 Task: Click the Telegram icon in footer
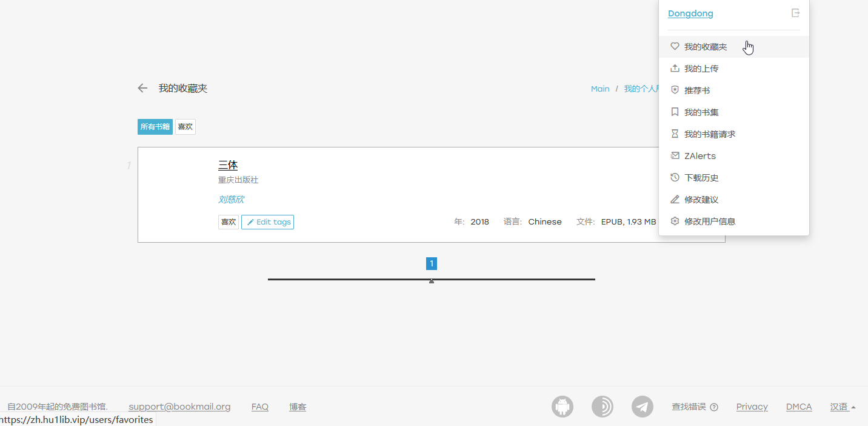(x=643, y=407)
